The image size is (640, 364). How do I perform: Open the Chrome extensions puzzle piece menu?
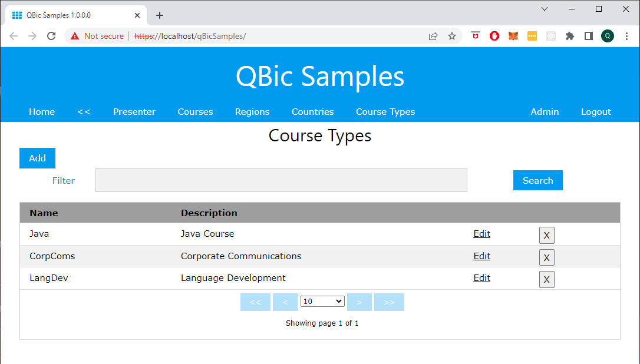(569, 36)
